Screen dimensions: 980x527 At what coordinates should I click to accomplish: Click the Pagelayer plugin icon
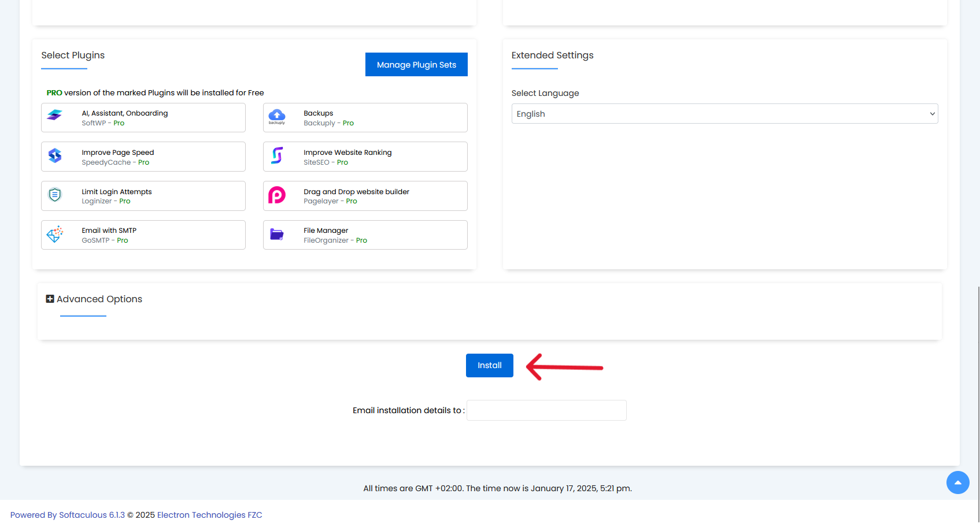(x=277, y=195)
